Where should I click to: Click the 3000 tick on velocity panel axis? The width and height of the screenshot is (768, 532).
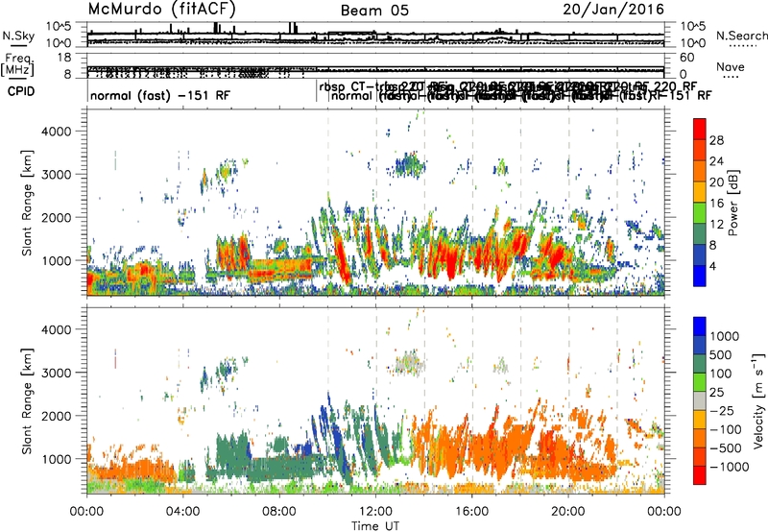(x=57, y=373)
